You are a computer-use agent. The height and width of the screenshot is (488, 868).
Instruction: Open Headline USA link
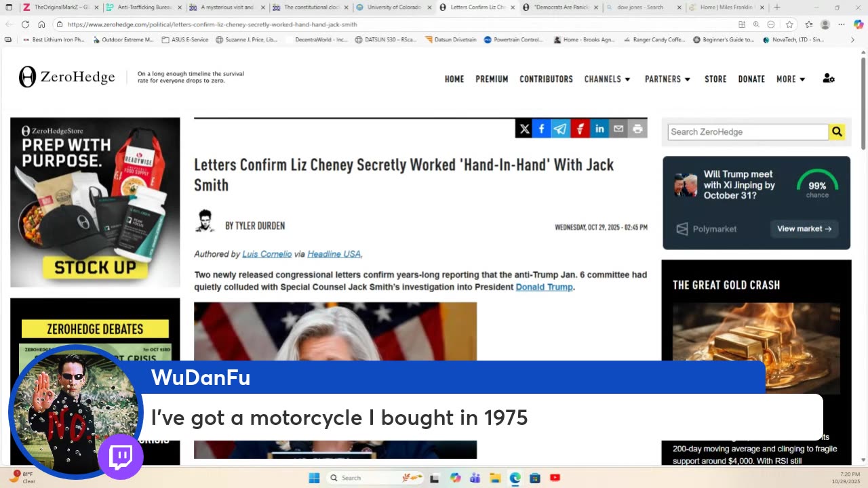point(334,254)
